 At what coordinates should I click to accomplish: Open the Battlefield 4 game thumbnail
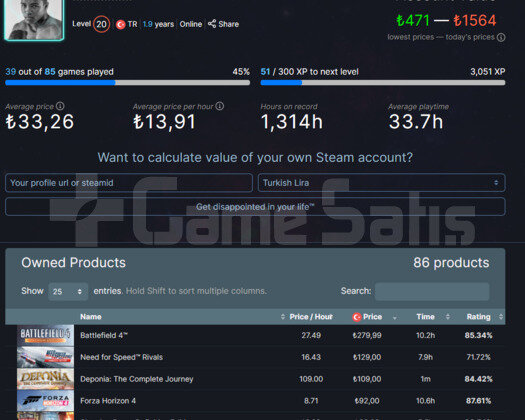click(46, 335)
